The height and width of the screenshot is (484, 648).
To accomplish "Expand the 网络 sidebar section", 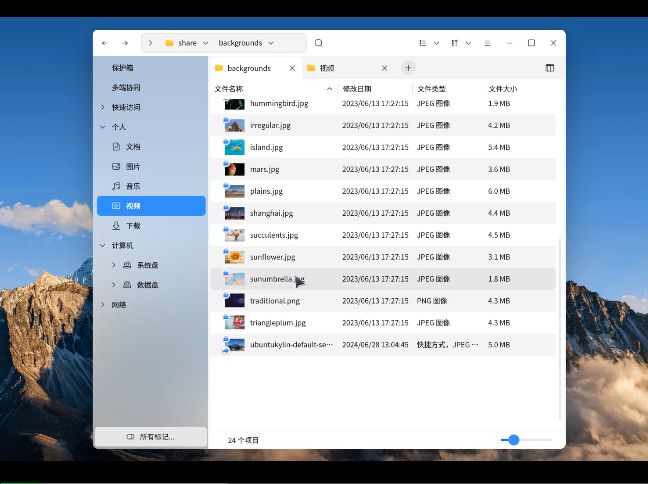I will pyautogui.click(x=103, y=304).
